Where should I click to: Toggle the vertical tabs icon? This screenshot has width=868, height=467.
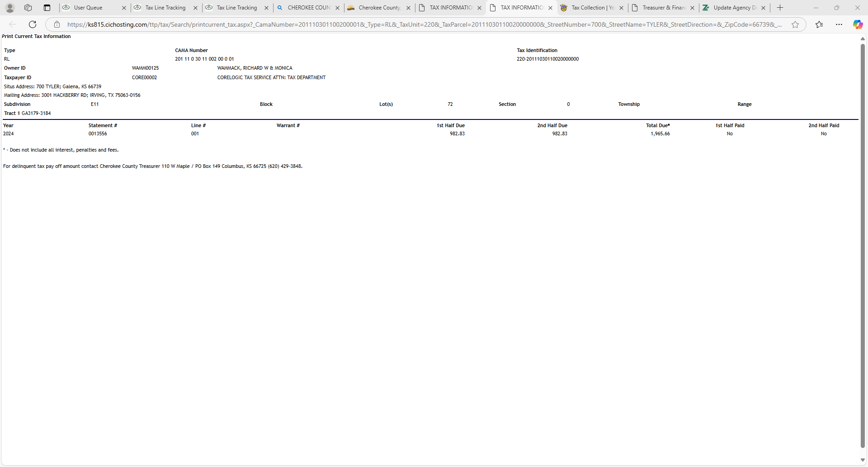47,8
